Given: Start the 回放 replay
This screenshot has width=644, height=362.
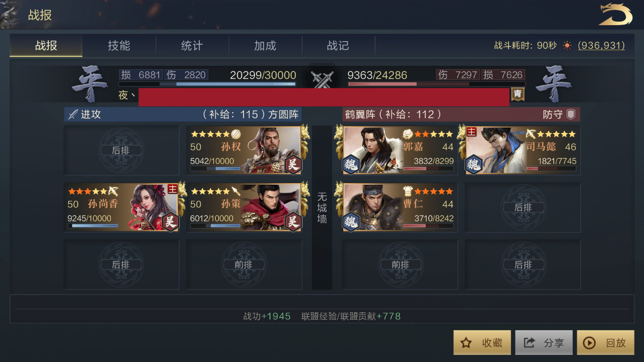Looking at the screenshot, I should [x=606, y=342].
